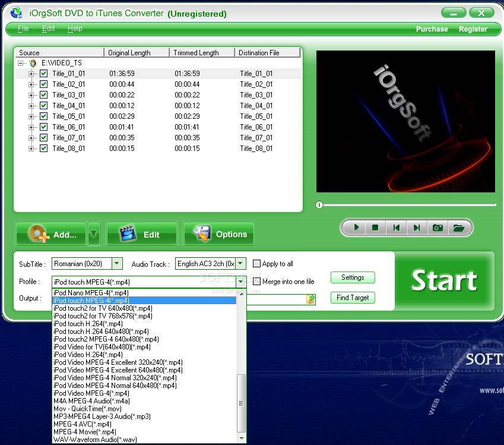Click the Edit clapperboard button
The height and width of the screenshot is (445, 504).
[142, 233]
